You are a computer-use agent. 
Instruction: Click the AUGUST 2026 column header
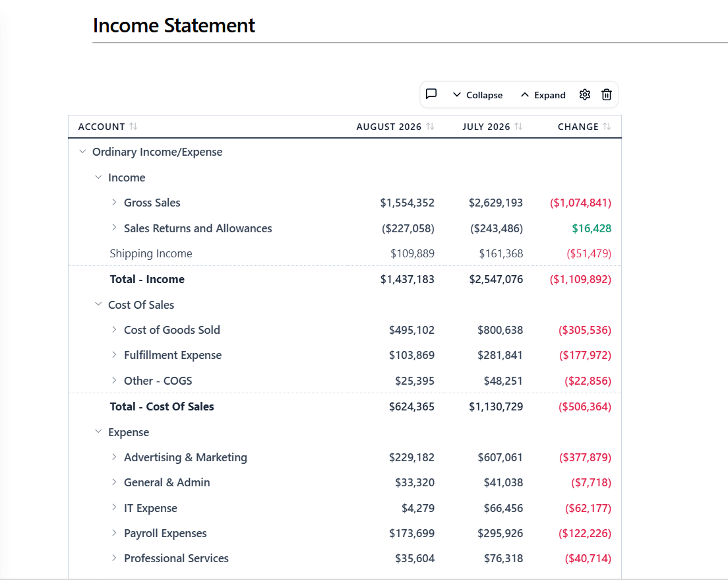click(388, 127)
